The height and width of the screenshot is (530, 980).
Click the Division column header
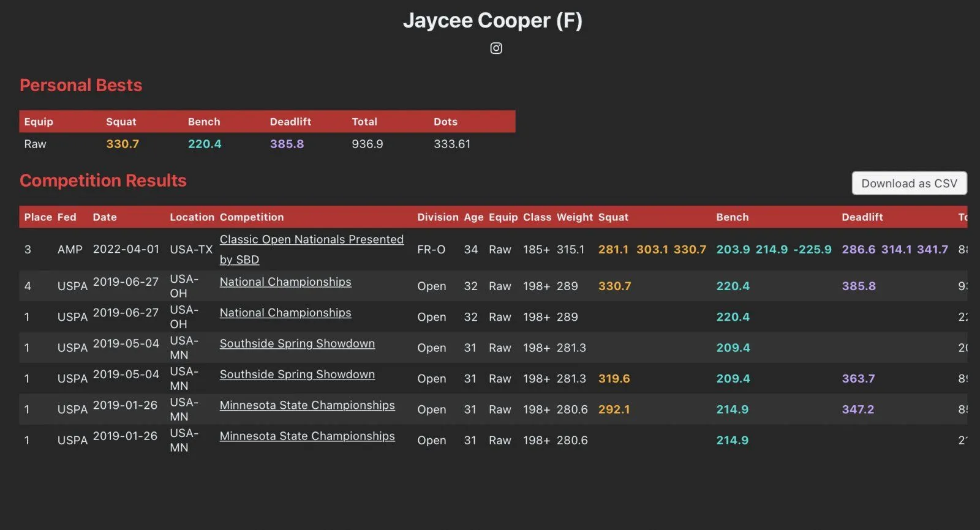(437, 217)
